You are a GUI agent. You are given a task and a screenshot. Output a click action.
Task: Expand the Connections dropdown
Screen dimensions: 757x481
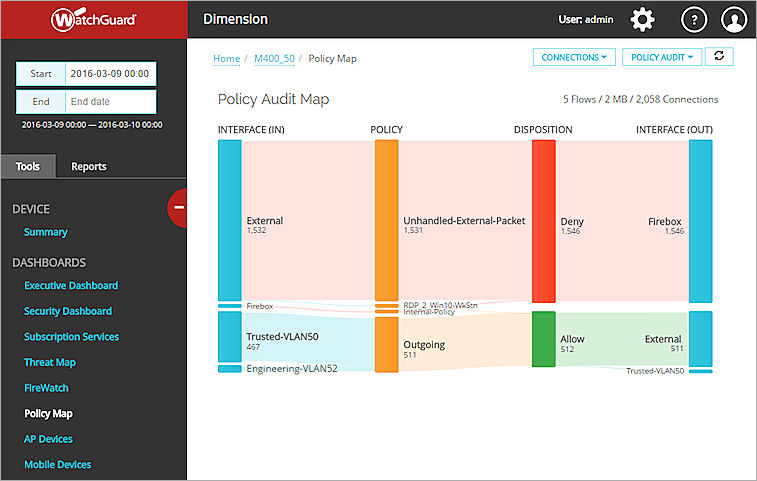click(574, 57)
